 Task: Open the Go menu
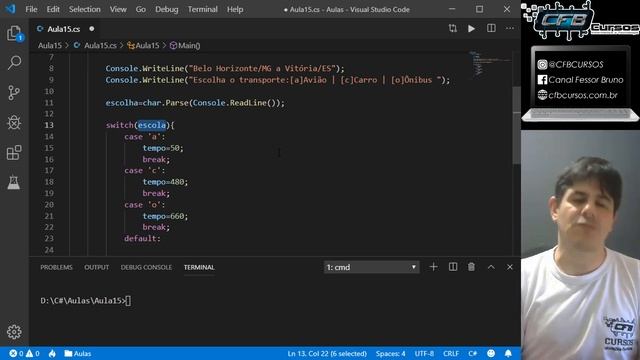140,9
